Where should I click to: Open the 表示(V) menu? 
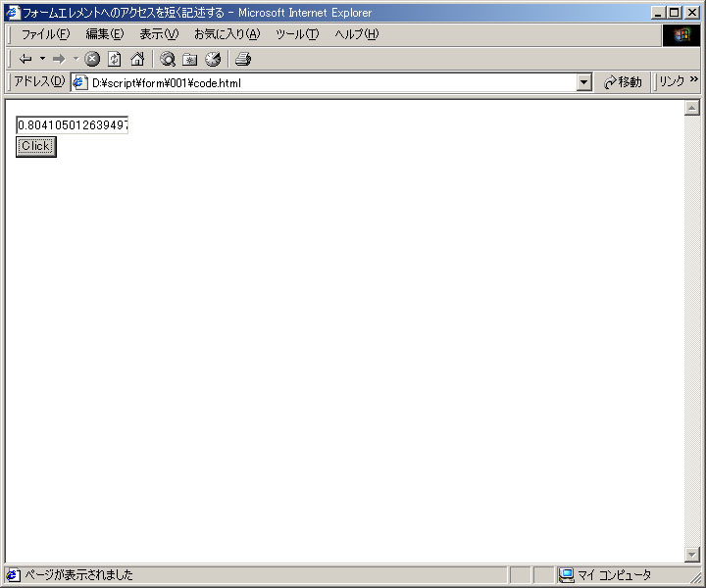(159, 34)
